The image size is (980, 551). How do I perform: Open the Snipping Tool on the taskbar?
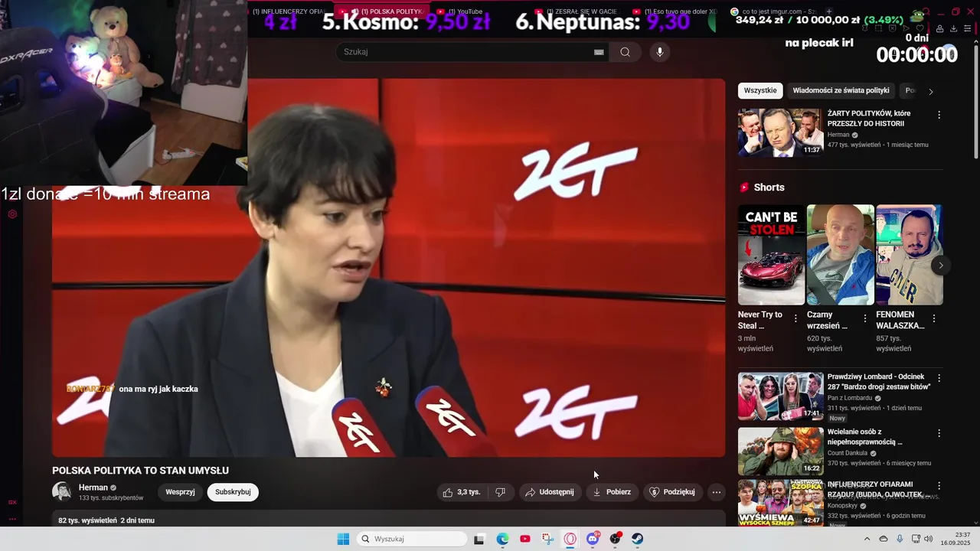tap(547, 539)
